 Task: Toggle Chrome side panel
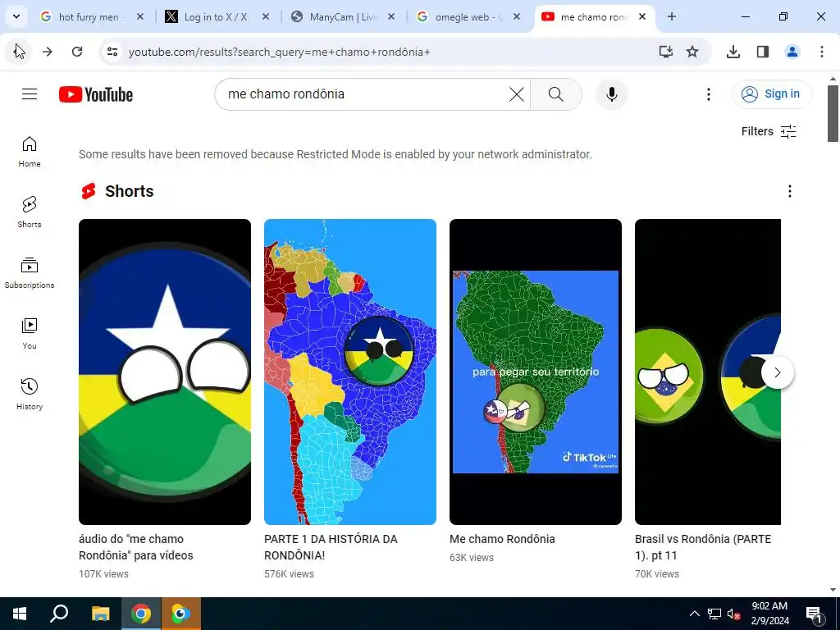[x=762, y=52]
